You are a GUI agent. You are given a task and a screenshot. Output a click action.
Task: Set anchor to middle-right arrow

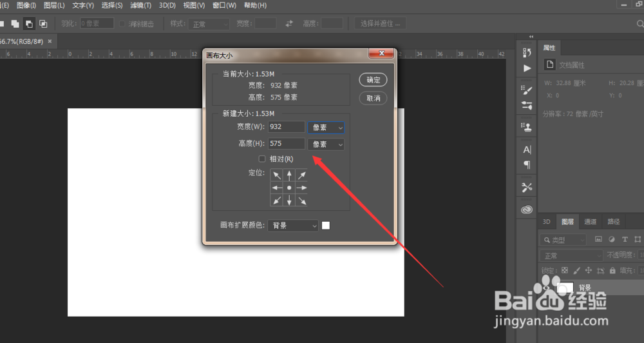pos(302,188)
